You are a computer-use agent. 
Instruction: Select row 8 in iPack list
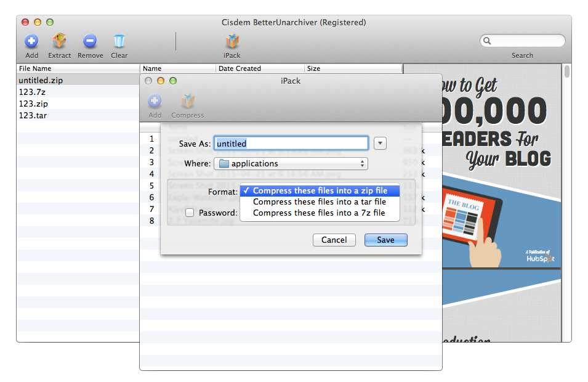click(151, 221)
